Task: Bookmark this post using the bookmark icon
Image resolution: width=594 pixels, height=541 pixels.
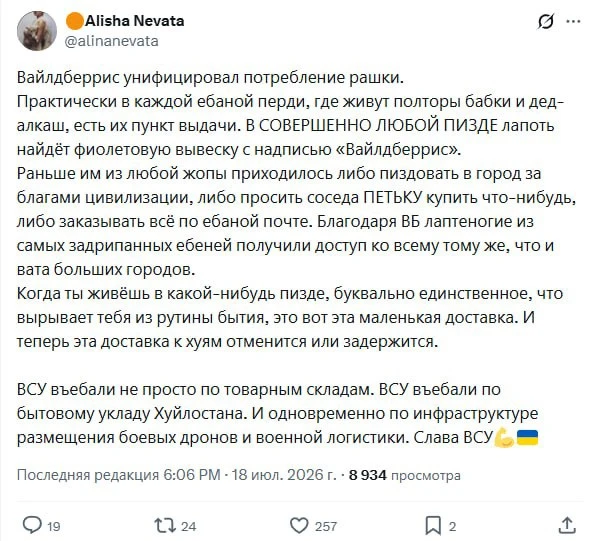Action: [x=433, y=526]
